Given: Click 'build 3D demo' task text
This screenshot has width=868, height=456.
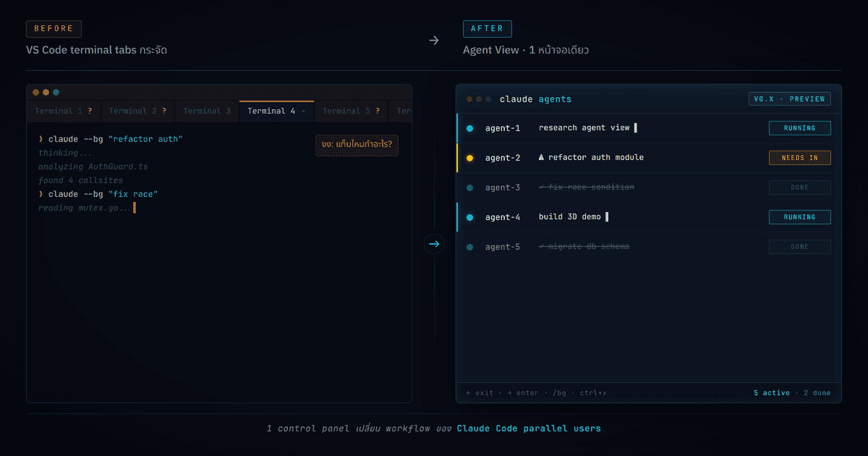Looking at the screenshot, I should coord(570,217).
